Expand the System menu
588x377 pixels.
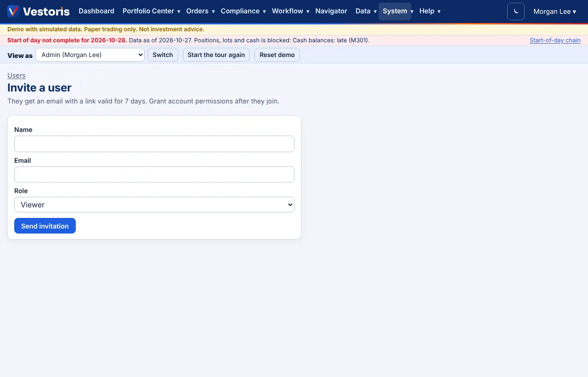[395, 11]
